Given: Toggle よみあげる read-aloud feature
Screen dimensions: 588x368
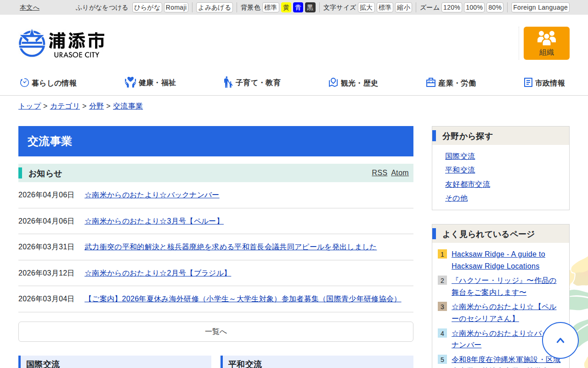Looking at the screenshot, I should (x=214, y=7).
